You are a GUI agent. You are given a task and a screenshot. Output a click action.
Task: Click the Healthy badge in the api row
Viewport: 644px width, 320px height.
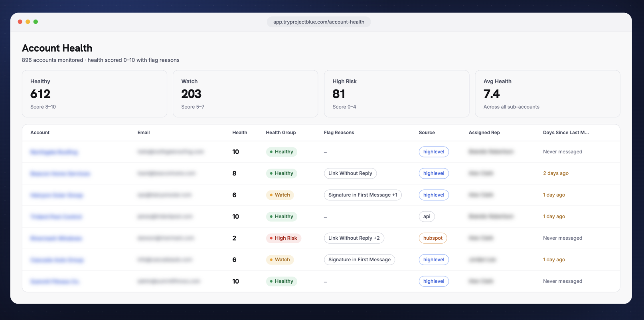point(282,217)
